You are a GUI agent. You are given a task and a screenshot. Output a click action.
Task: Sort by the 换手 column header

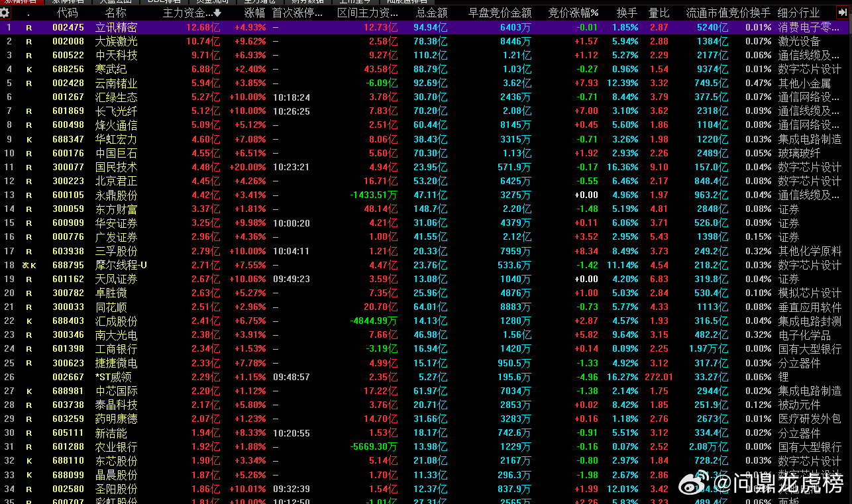click(x=627, y=13)
